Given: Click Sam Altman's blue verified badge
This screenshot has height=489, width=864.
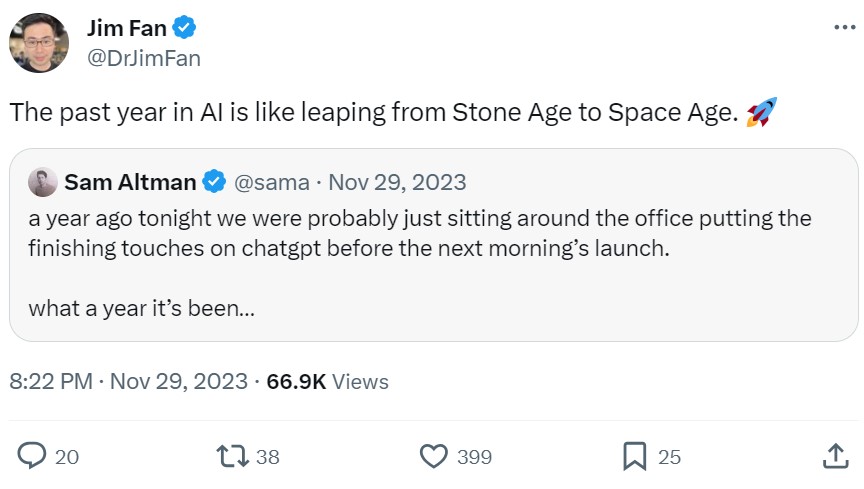Looking at the screenshot, I should pyautogui.click(x=214, y=182).
